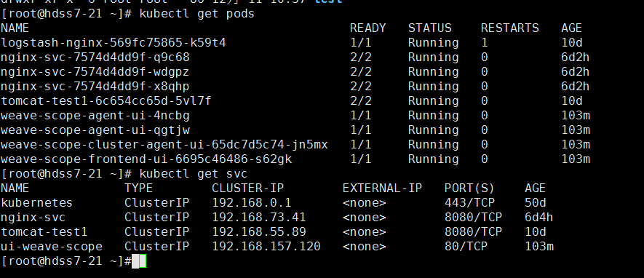Click the 10d age of tomcat-test1 pod

coord(572,101)
